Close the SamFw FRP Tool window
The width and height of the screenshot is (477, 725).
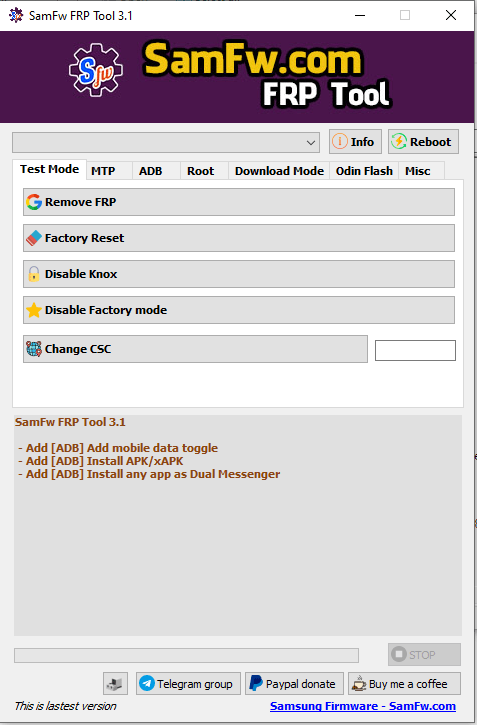451,15
